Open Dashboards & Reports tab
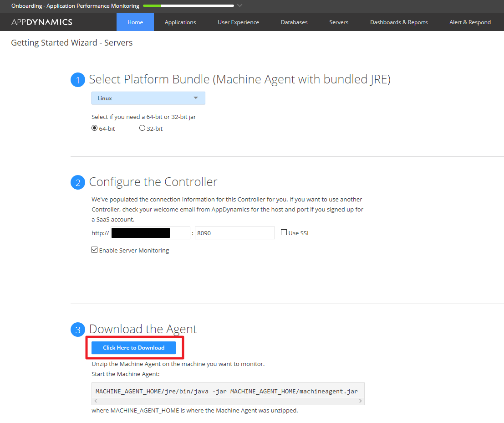 398,22
